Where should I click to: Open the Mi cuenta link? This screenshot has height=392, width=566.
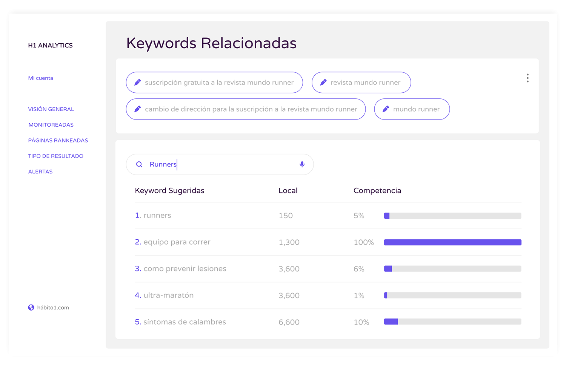[40, 78]
